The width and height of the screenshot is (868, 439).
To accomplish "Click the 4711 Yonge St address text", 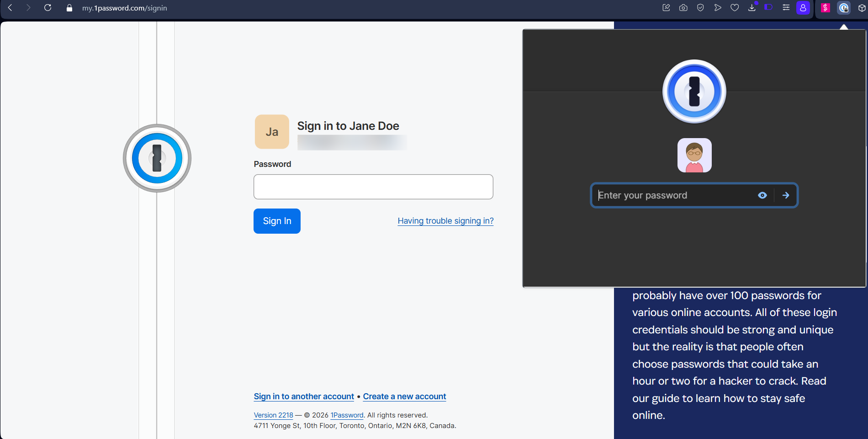I will coord(355,426).
